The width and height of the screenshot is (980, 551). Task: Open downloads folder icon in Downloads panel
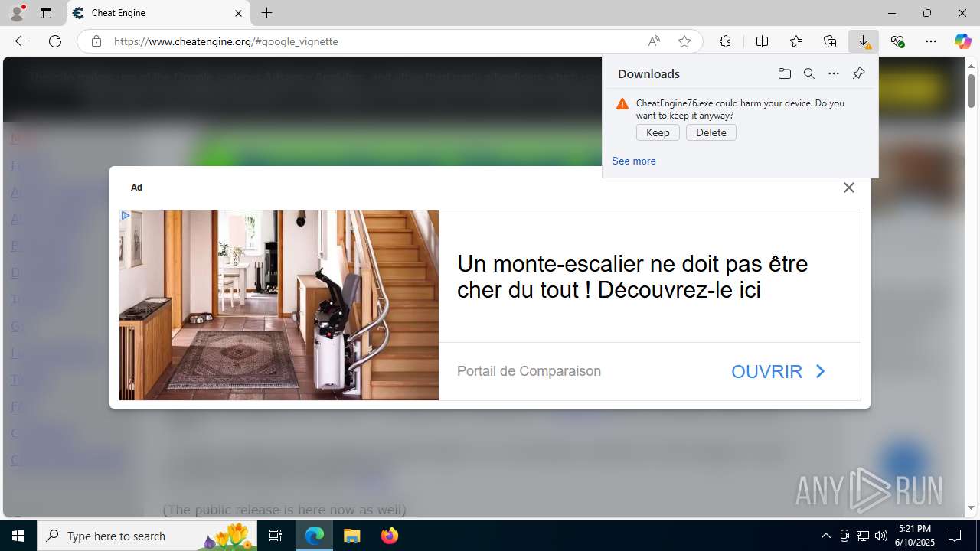click(784, 73)
